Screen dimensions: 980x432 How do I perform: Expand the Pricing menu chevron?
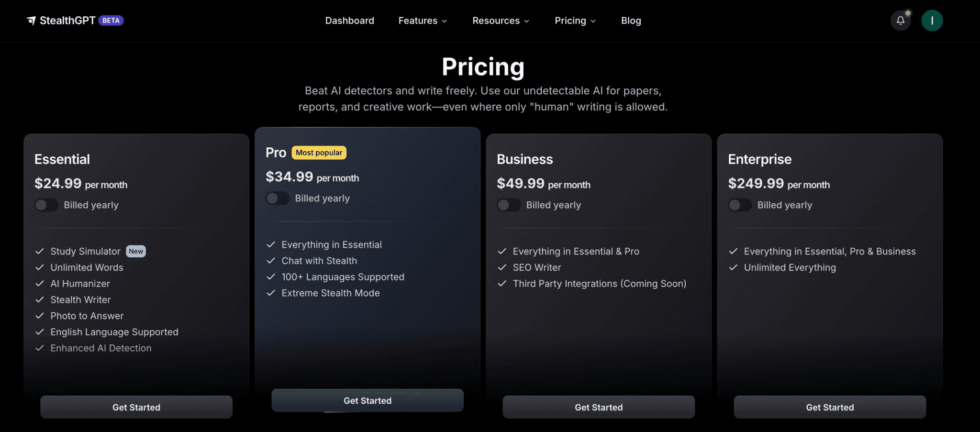[x=593, y=21]
